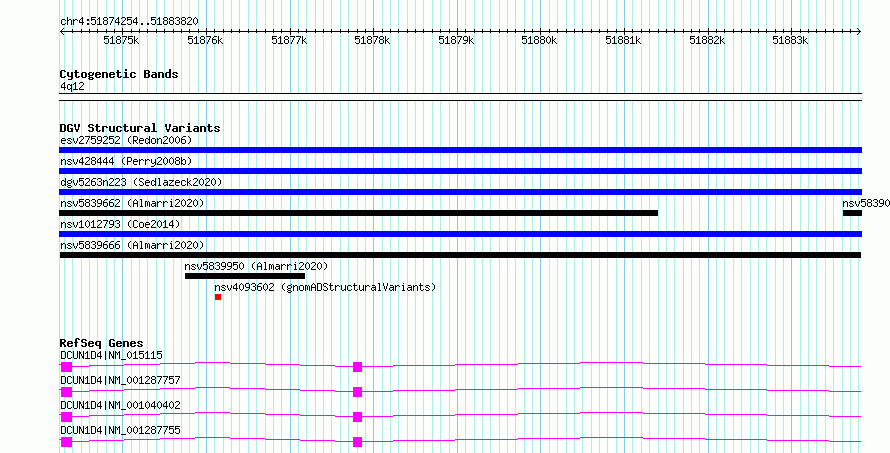Viewport: 890px width, 453px height.
Task: Click the 51875k ruler tick label
Action: [121, 40]
